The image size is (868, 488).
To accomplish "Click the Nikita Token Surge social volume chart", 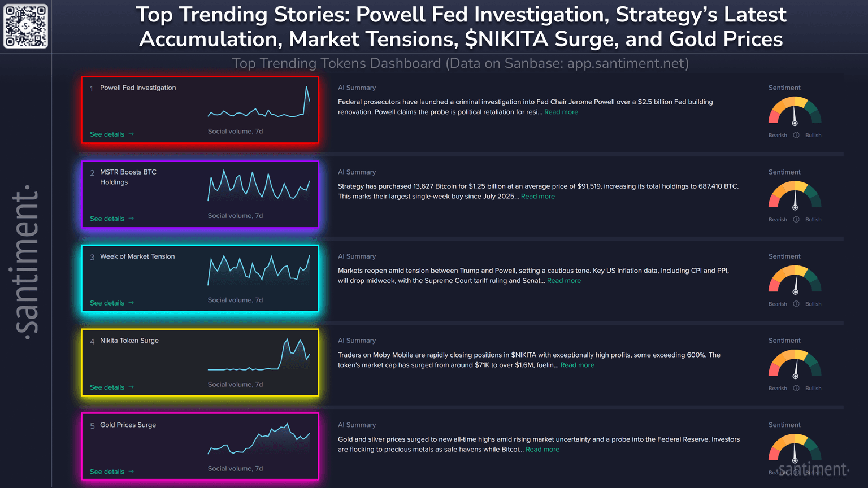I will point(259,355).
